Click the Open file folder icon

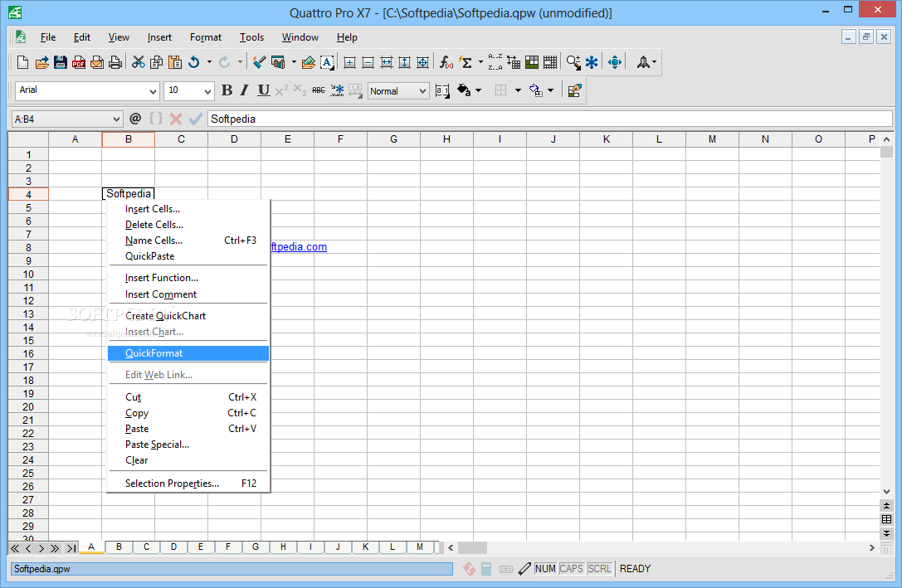(x=42, y=62)
